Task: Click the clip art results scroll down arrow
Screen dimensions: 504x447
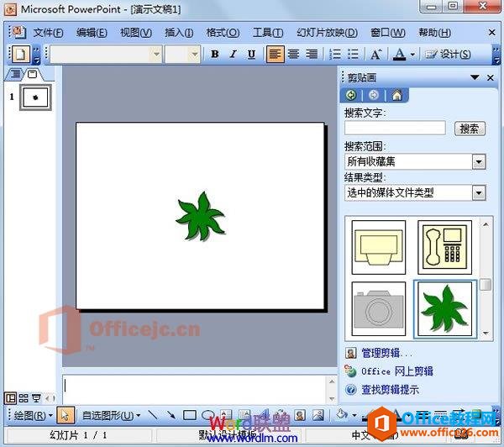Action: [x=486, y=334]
